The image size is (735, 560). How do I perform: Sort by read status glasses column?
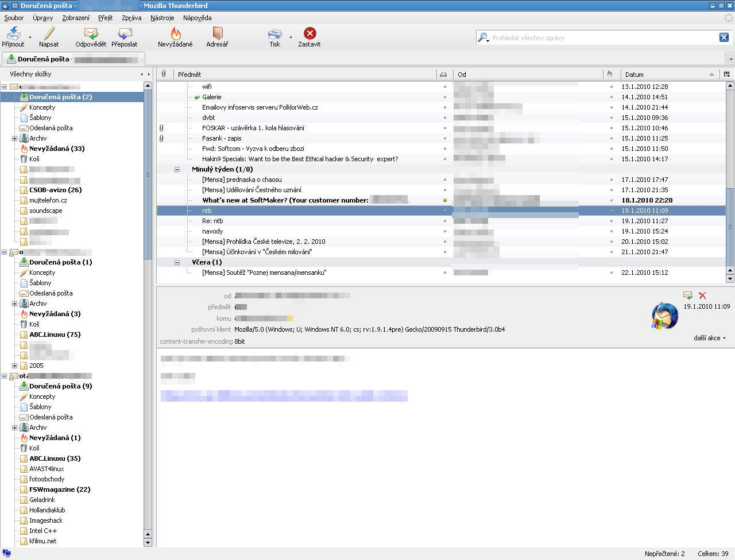443,74
